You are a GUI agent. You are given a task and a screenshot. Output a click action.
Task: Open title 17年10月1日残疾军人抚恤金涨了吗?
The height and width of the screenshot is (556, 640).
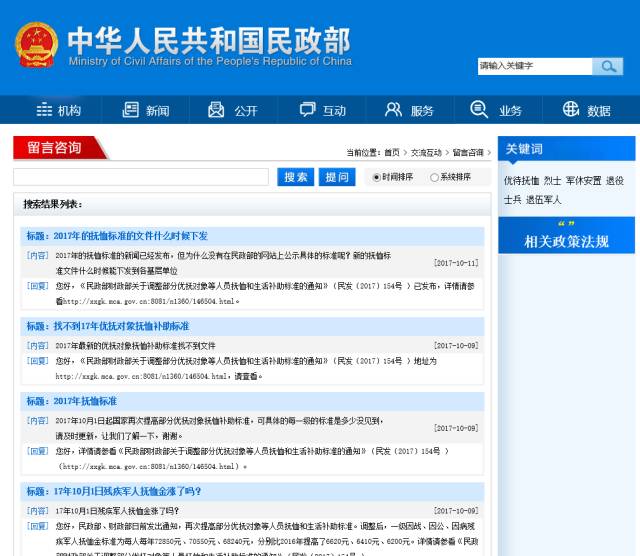127,492
